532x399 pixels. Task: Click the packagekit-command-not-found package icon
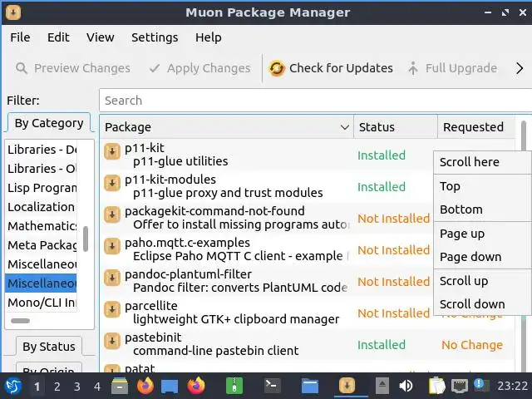[x=112, y=214]
